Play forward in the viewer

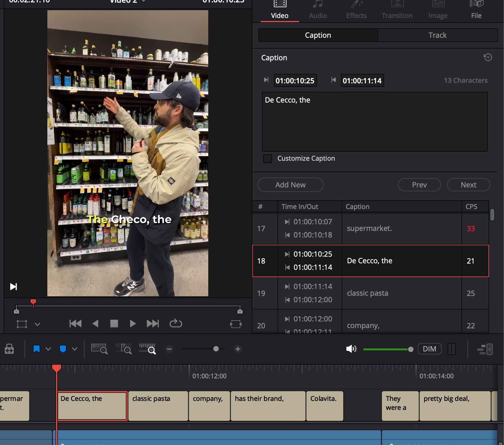133,324
